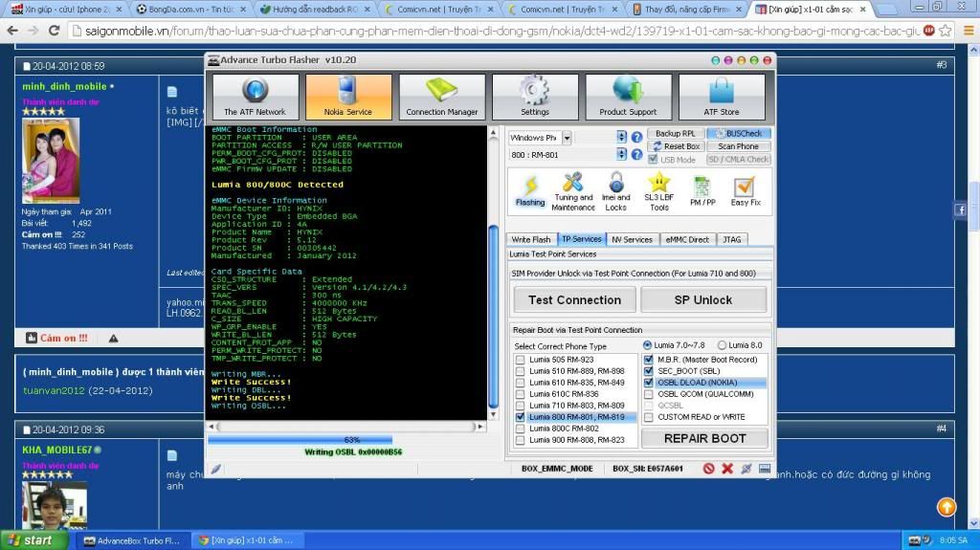Click SP Unlock button
Viewport: 980px width, 550px height.
point(703,300)
